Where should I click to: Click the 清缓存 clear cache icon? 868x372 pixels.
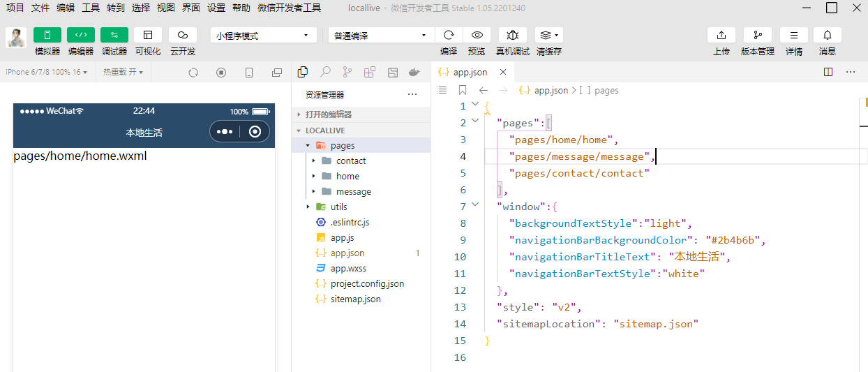[548, 35]
